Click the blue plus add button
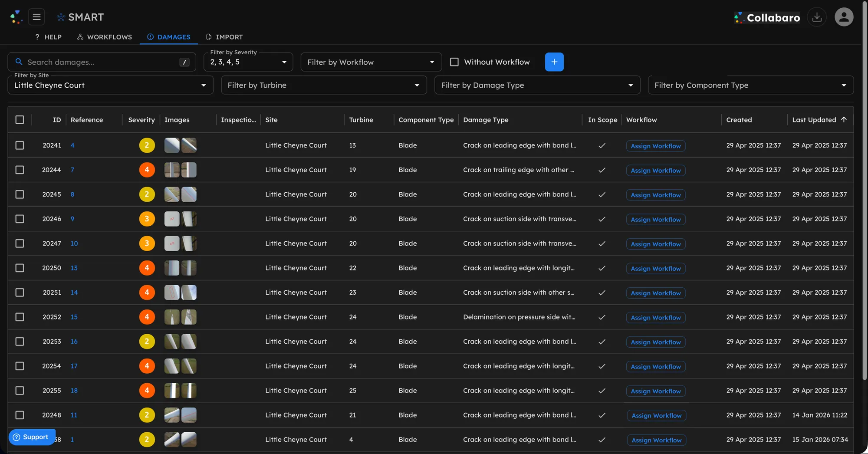This screenshot has width=868, height=454. (554, 62)
